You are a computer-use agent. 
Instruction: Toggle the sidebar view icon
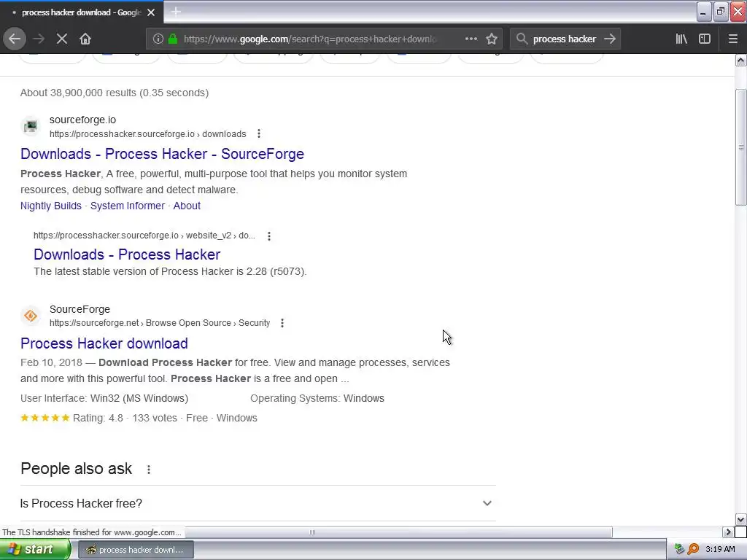[705, 39]
